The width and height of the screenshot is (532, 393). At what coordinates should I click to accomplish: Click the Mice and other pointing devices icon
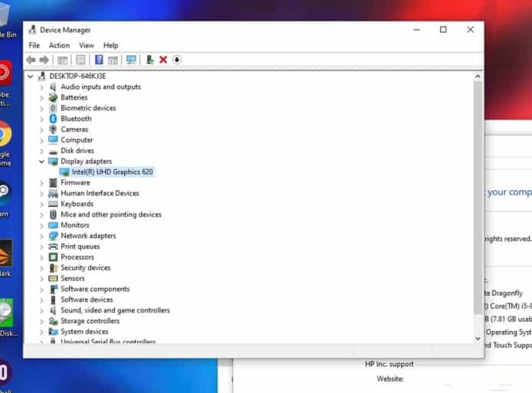[53, 215]
